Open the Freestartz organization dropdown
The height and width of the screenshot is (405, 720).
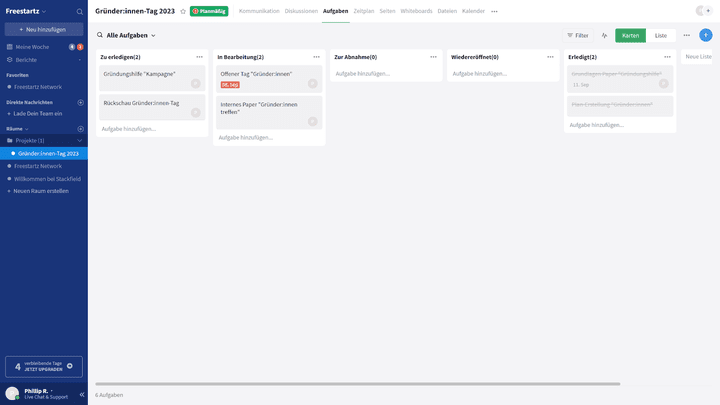pos(26,11)
